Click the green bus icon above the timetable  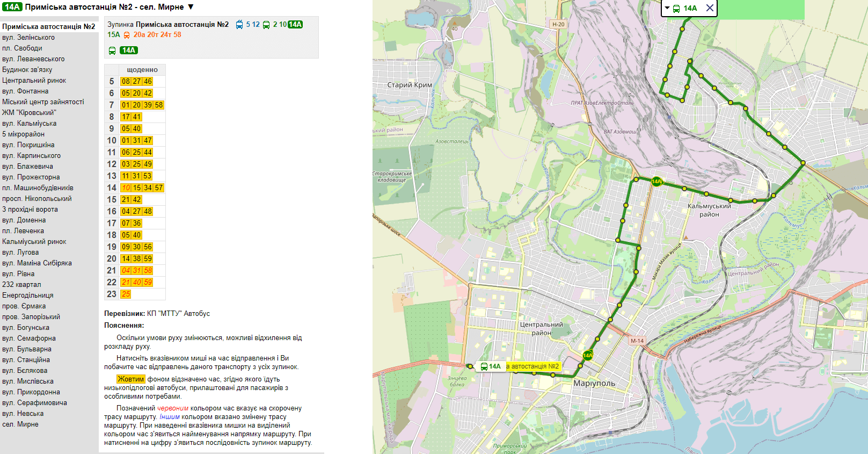coord(112,51)
